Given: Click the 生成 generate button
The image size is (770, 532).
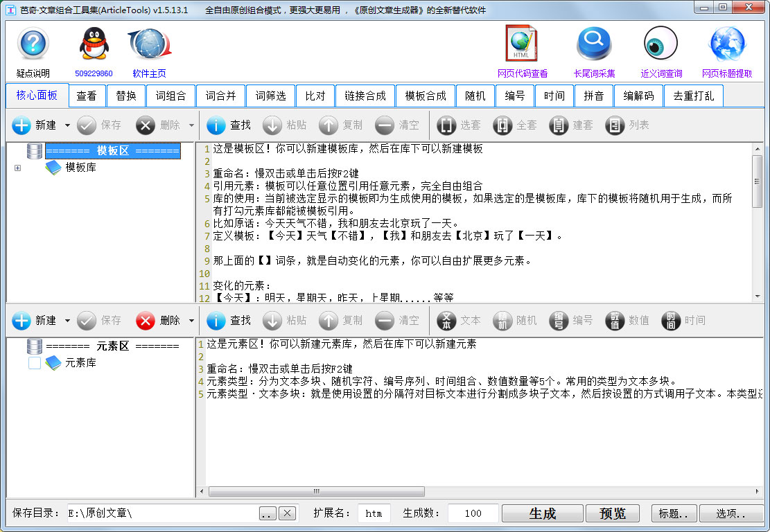Looking at the screenshot, I should click(543, 513).
